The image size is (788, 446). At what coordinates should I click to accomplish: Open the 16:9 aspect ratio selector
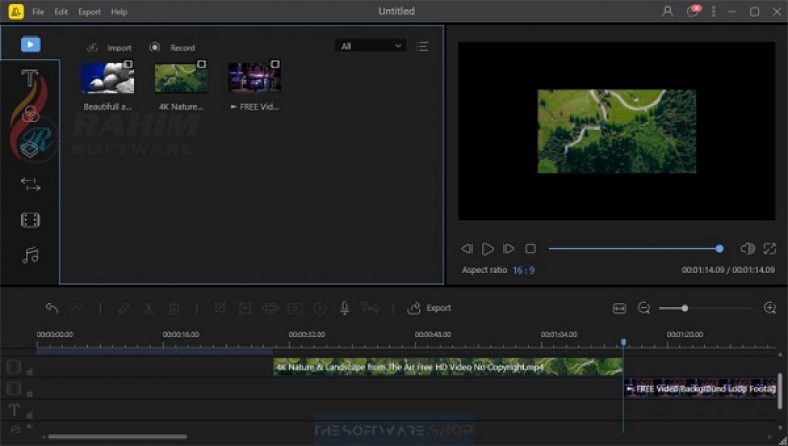pos(524,270)
